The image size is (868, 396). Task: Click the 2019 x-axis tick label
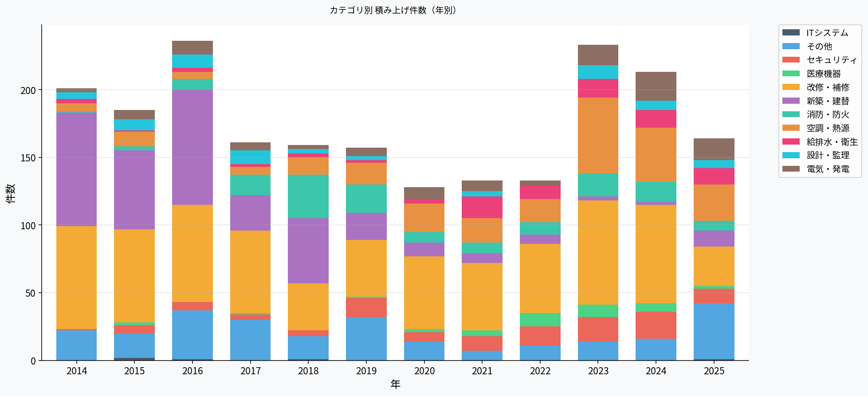(x=366, y=371)
